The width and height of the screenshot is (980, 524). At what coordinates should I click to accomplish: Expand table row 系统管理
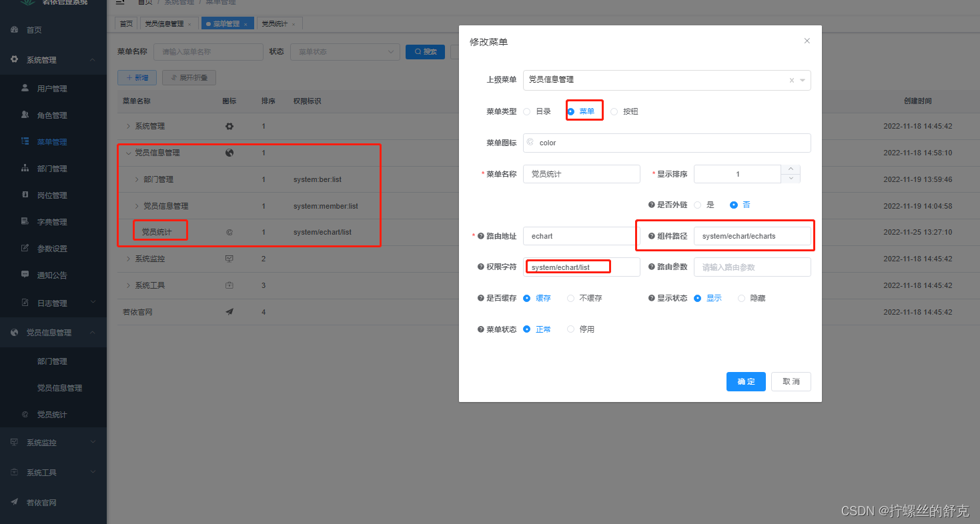[128, 126]
